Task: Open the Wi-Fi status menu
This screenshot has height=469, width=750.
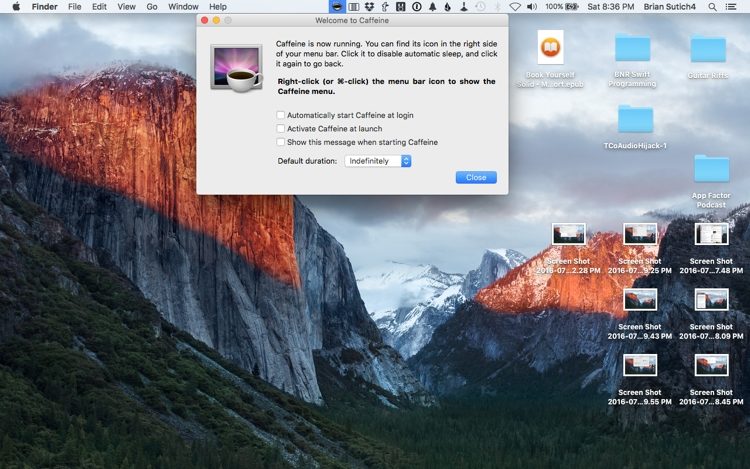Action: coord(515,7)
